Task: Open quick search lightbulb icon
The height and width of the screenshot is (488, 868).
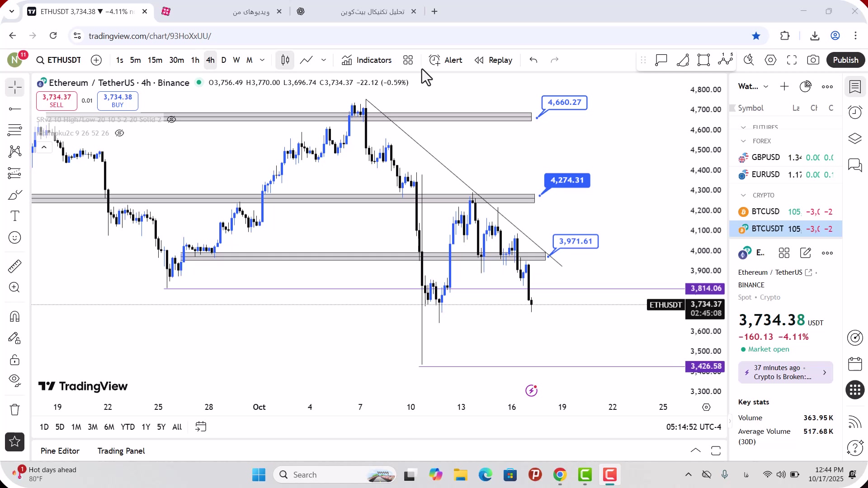Action: (x=749, y=60)
